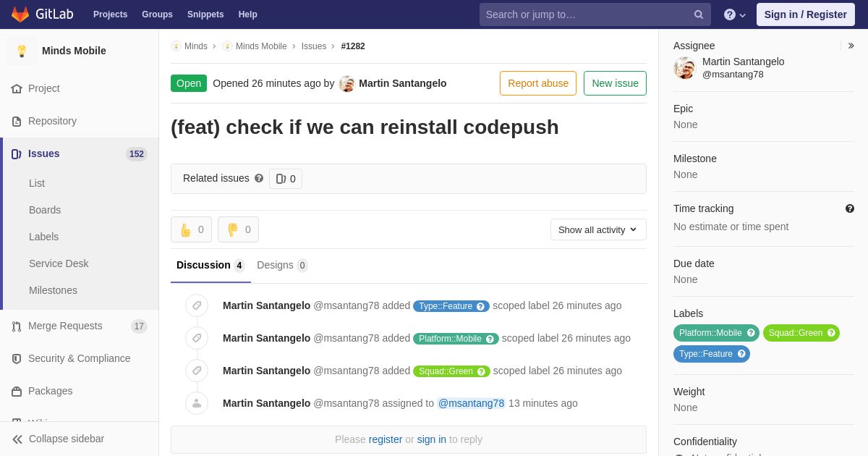Open the Projects menu
The height and width of the screenshot is (456, 868).
(110, 14)
